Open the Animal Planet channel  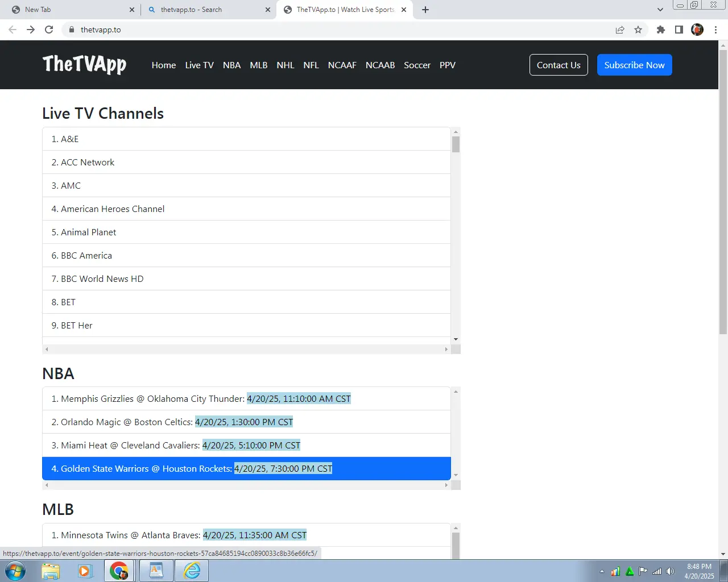[246, 232]
